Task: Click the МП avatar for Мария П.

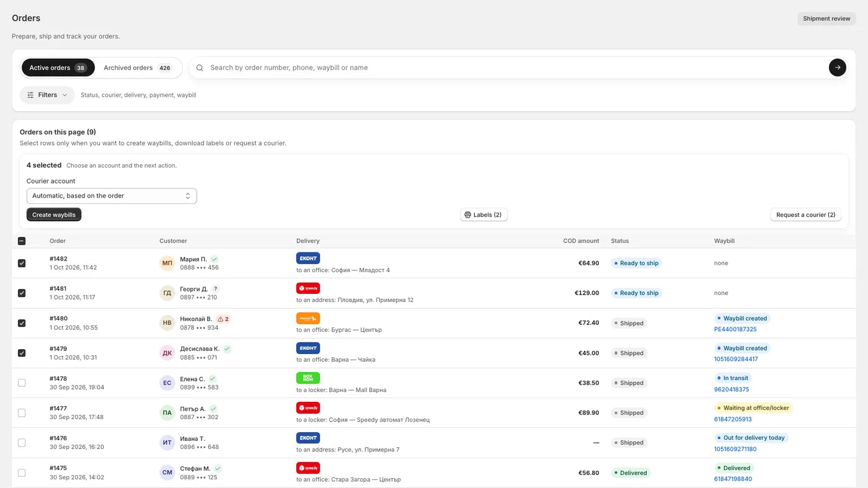Action: (x=167, y=263)
